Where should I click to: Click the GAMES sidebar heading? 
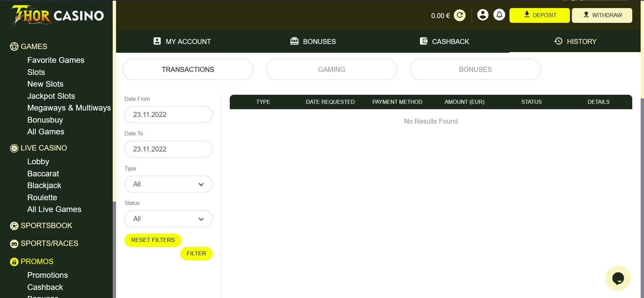pyautogui.click(x=34, y=47)
